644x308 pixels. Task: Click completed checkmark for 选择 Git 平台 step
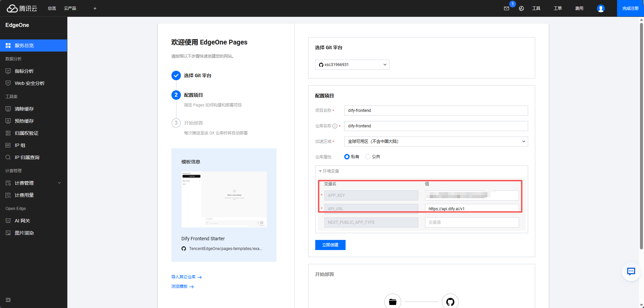click(176, 75)
